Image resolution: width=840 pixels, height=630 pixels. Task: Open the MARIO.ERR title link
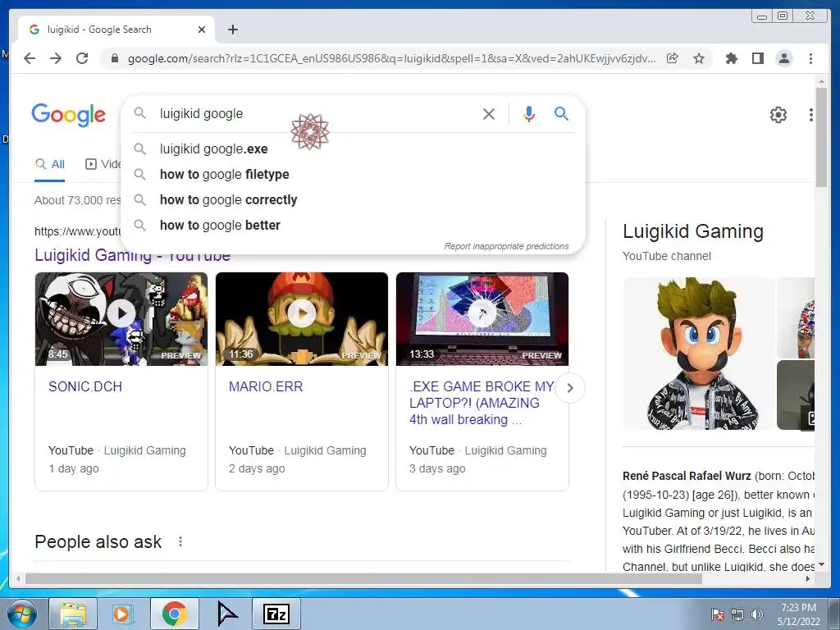[x=266, y=387]
